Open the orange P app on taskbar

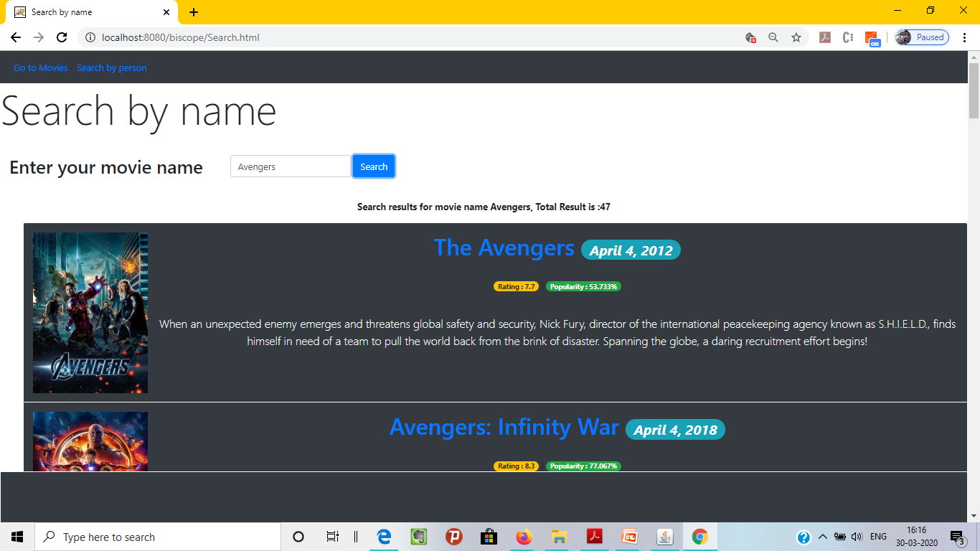(453, 537)
